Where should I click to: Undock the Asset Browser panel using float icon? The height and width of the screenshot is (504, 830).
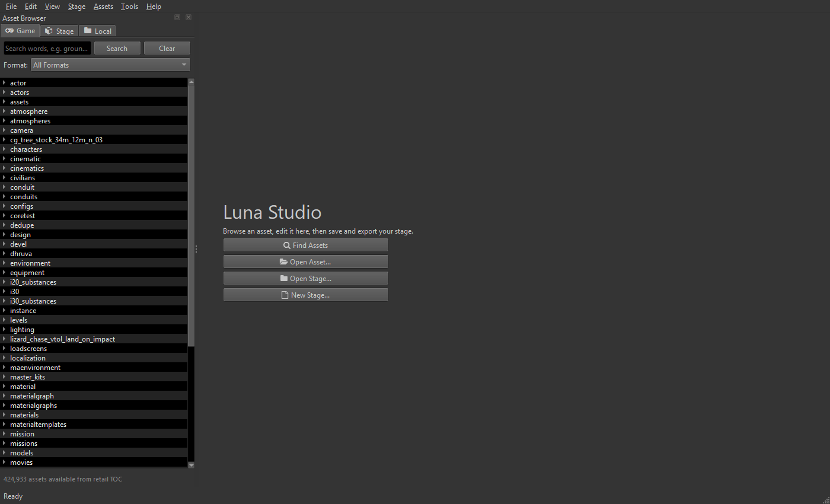coord(177,18)
